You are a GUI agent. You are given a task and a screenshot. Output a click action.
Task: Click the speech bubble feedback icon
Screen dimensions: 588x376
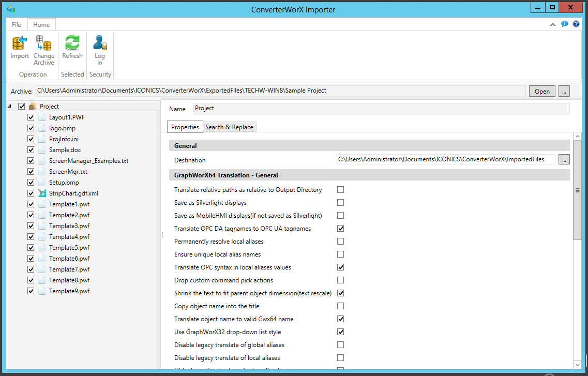pos(565,24)
